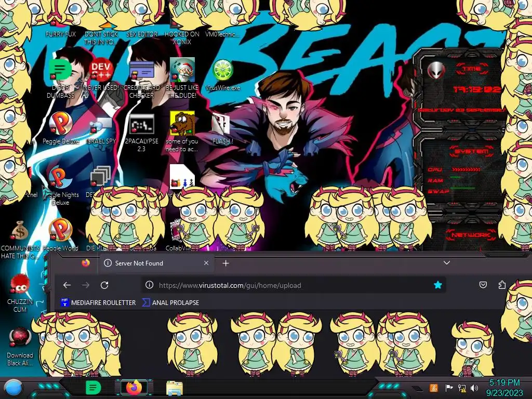
Task: Open the Java tray icon
Action: tap(434, 388)
